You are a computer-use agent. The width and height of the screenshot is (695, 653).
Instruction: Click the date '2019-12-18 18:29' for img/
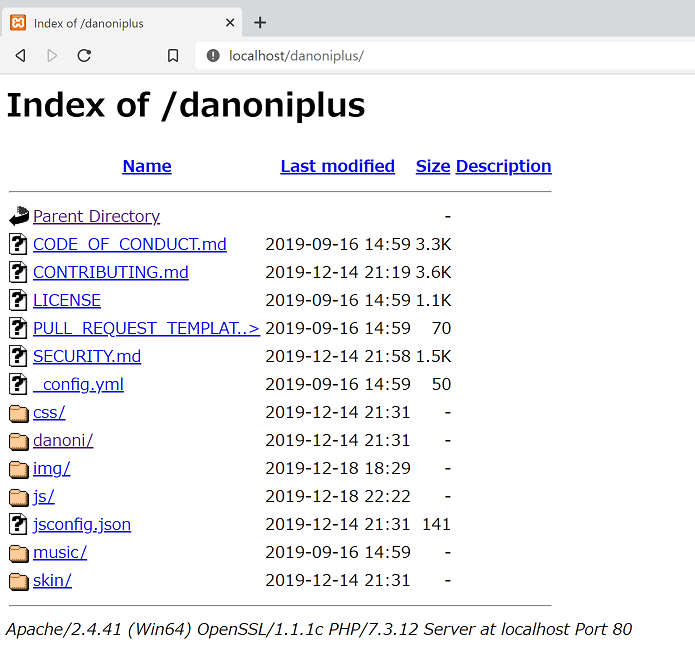(x=338, y=468)
